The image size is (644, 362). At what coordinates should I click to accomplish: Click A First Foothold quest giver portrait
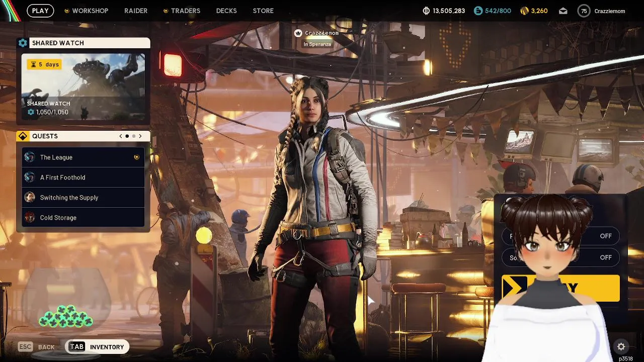(30, 177)
